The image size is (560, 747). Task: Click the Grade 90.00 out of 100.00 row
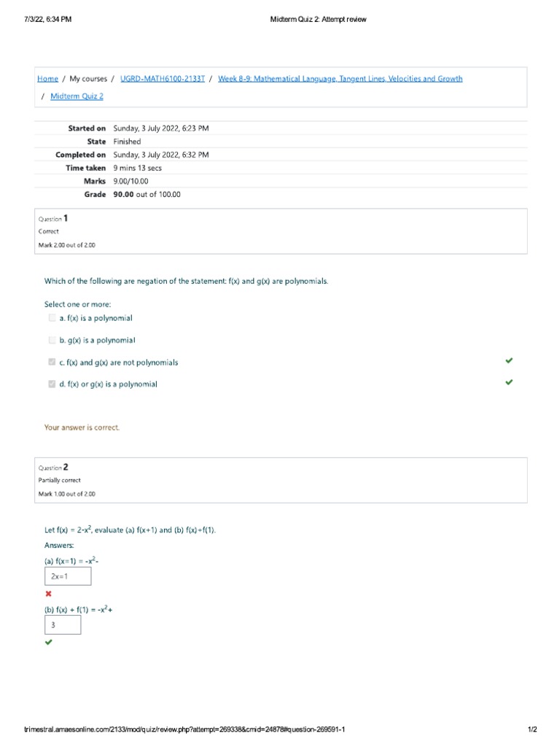point(146,195)
